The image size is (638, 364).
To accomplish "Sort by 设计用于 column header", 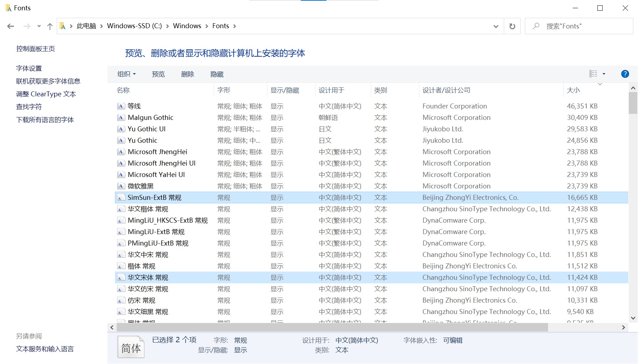I will click(x=343, y=90).
